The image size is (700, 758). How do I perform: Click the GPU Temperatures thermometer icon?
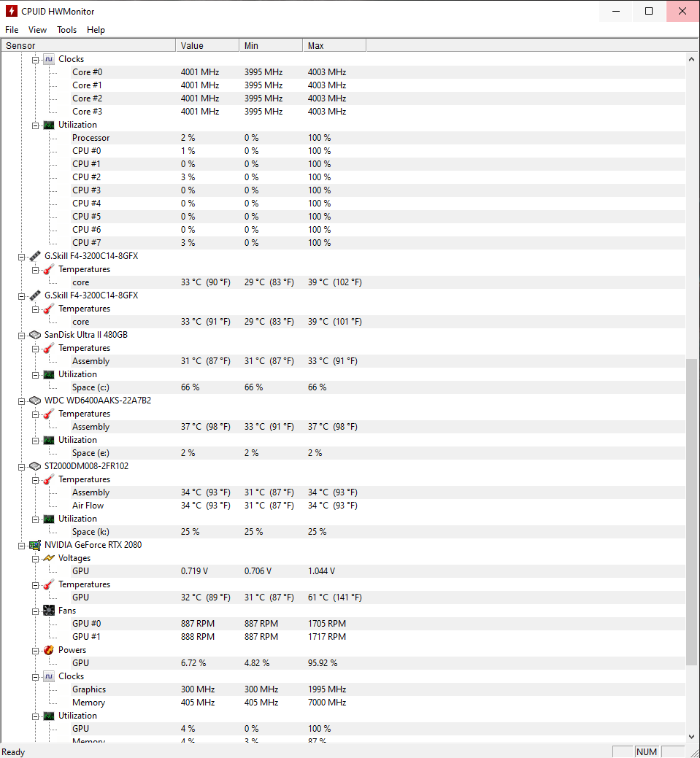tap(49, 584)
